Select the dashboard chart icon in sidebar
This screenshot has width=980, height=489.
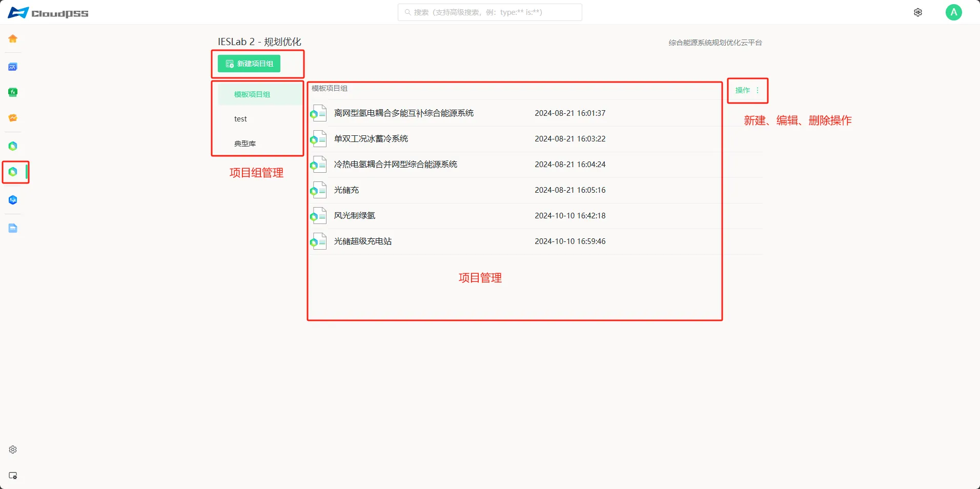pyautogui.click(x=12, y=67)
